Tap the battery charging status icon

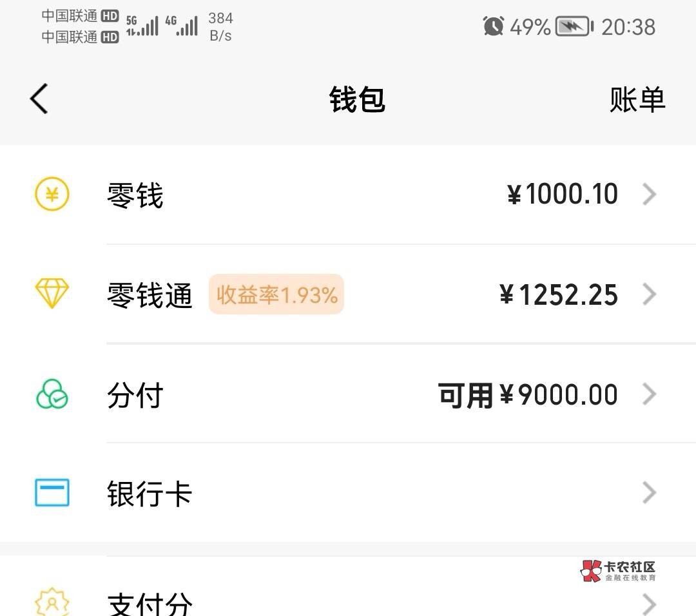click(x=574, y=26)
